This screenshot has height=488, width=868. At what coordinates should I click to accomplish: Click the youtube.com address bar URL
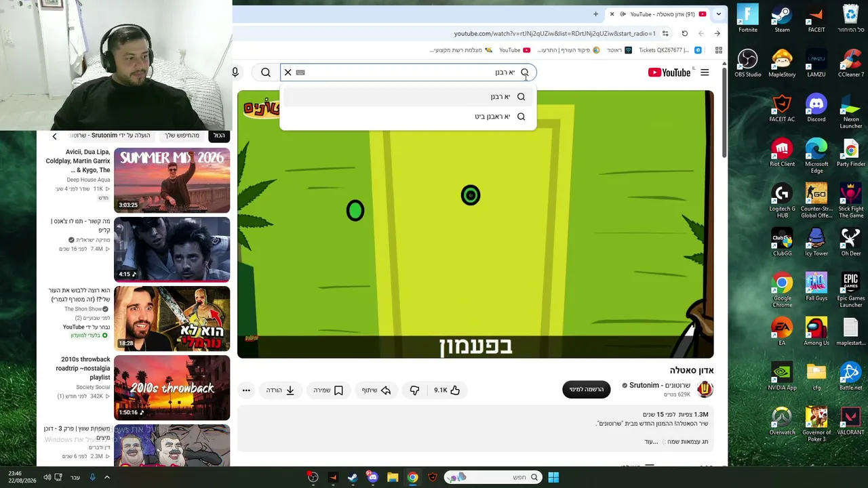(555, 33)
